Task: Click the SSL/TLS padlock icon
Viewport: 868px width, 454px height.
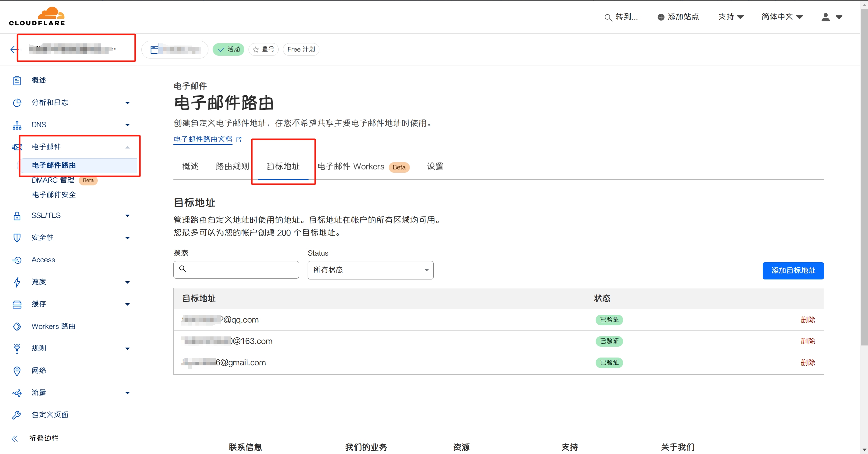Action: pyautogui.click(x=17, y=216)
